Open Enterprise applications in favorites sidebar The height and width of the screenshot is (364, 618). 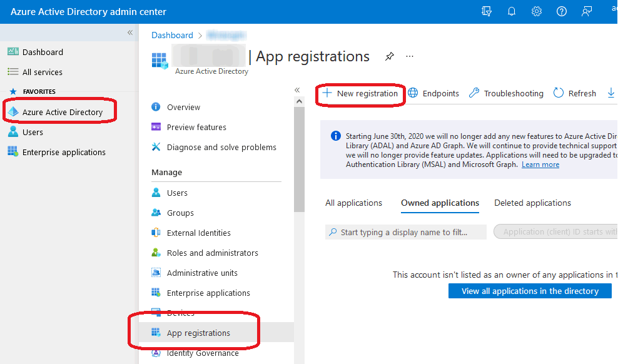point(64,153)
